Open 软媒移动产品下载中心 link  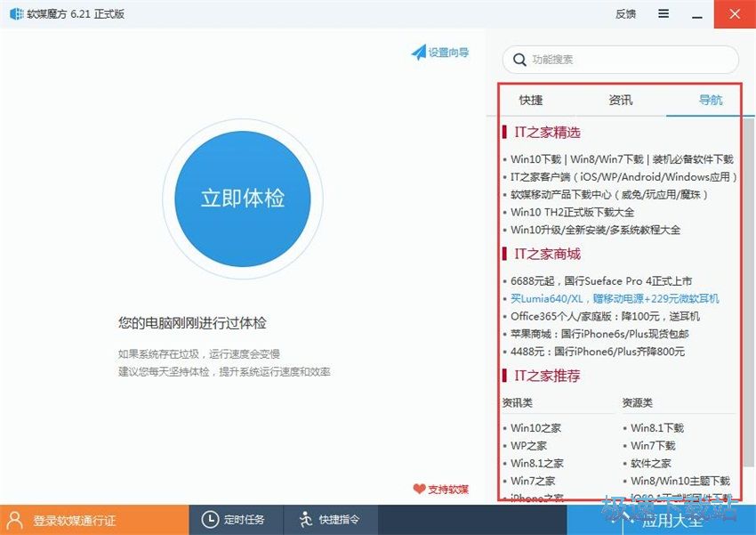click(609, 194)
